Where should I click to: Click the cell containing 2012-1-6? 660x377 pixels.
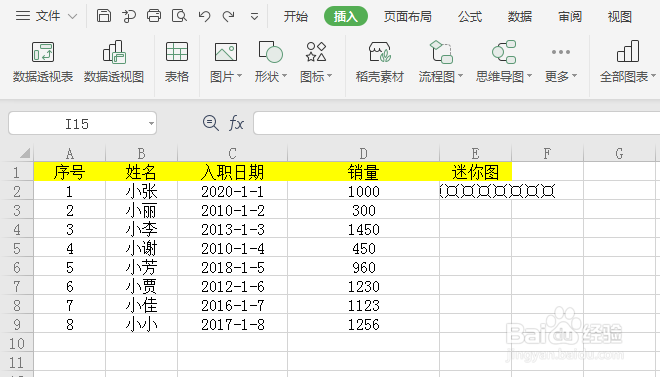(232, 286)
